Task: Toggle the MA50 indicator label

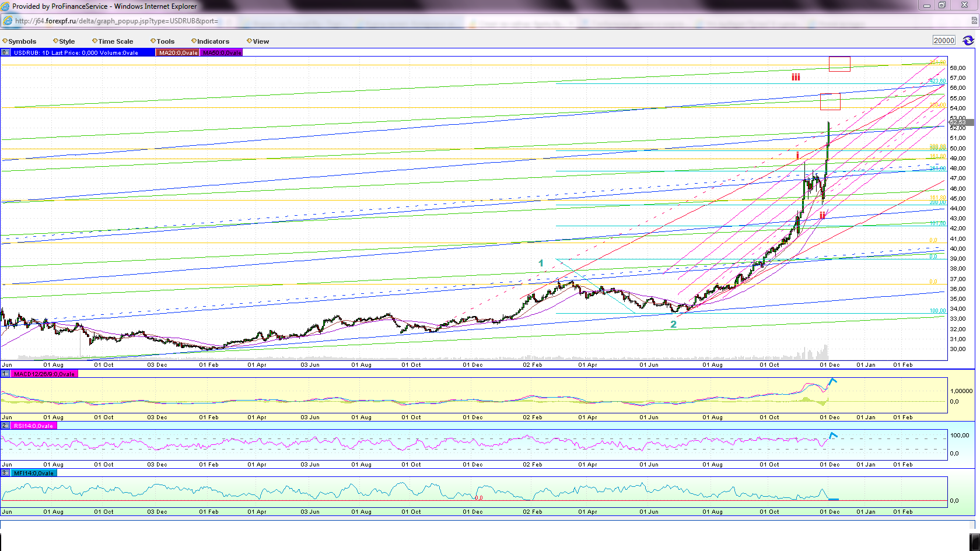Action: click(222, 52)
